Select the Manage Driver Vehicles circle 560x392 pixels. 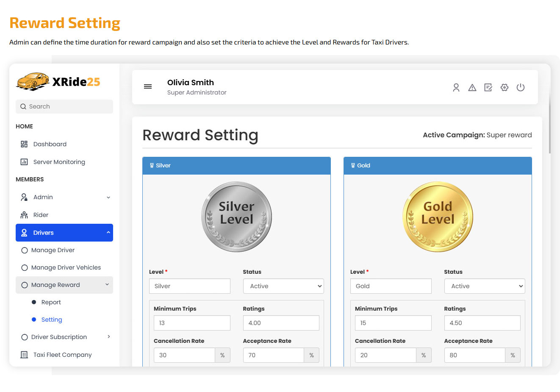tap(25, 268)
